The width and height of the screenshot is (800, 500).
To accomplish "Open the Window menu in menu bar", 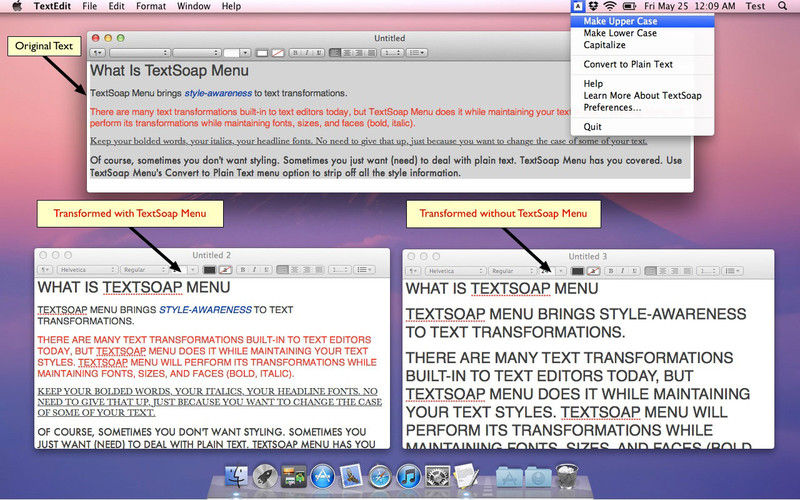I will tap(193, 6).
